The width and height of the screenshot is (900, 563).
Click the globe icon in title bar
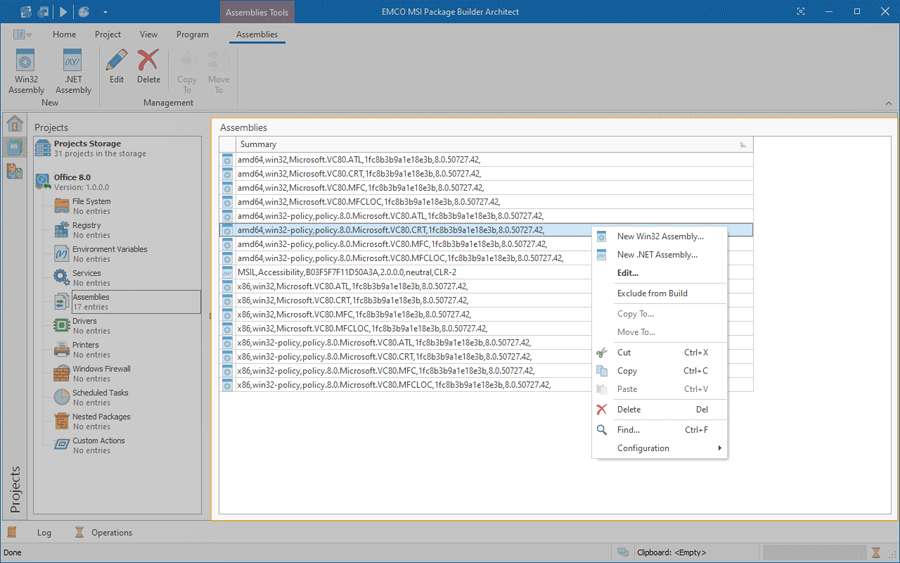(84, 11)
